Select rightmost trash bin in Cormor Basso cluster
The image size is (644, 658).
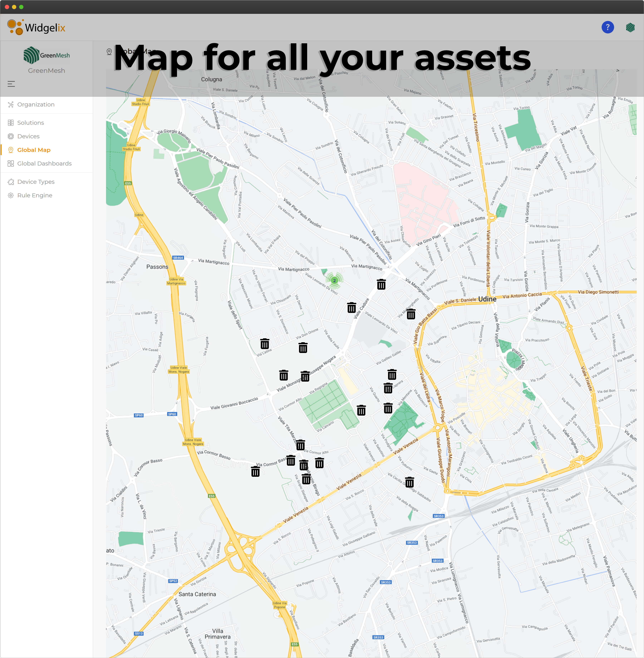click(x=319, y=463)
